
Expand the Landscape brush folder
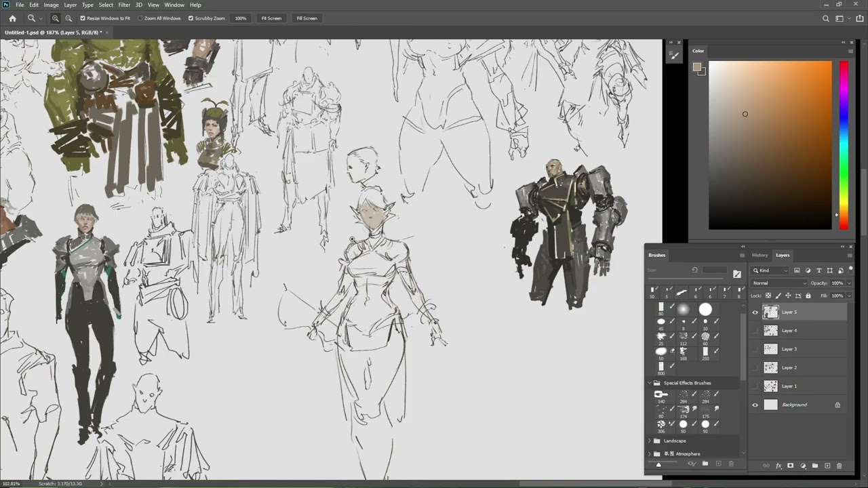(x=649, y=441)
